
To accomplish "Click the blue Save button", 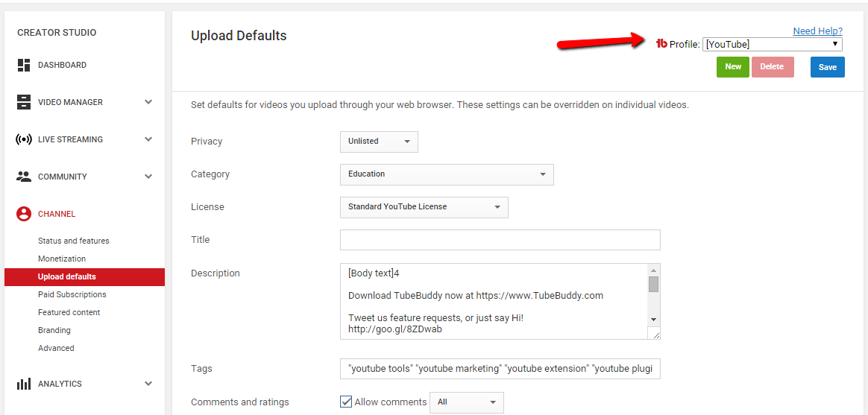I will [x=828, y=67].
